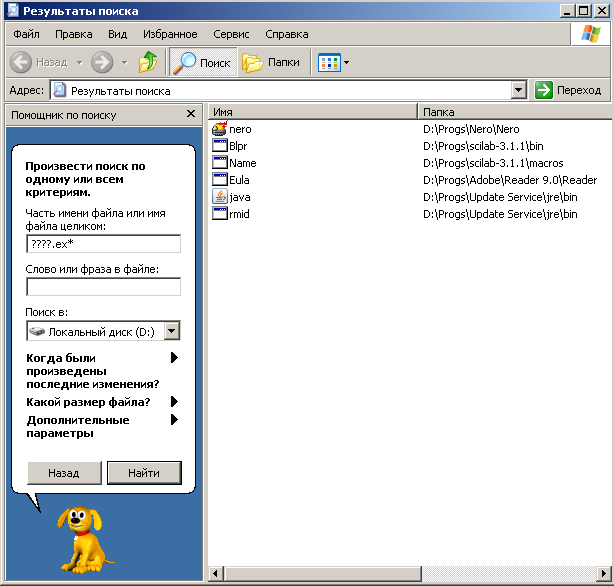The height and width of the screenshot is (586, 614).
Task: Toggle the Поиск search toolbar button
Action: point(203,62)
